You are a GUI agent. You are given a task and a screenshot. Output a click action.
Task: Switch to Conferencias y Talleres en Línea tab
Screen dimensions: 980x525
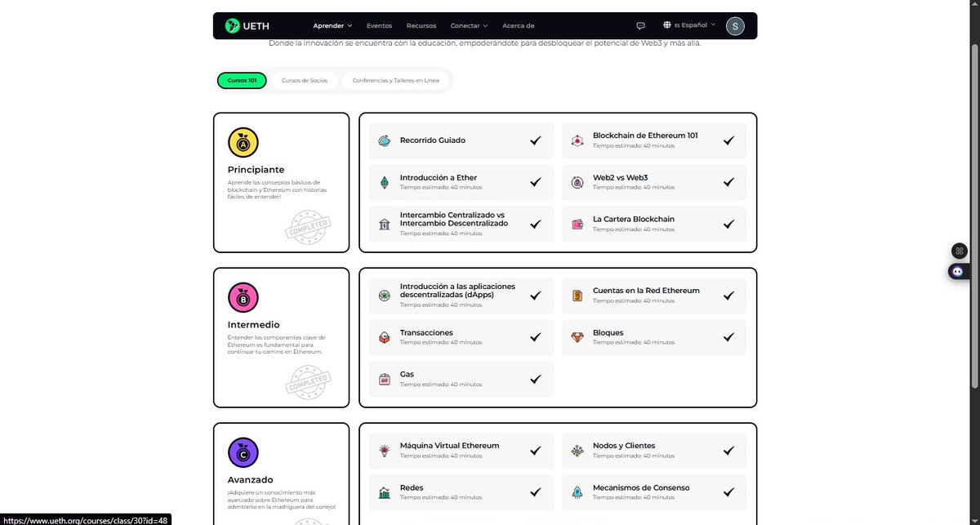click(396, 81)
